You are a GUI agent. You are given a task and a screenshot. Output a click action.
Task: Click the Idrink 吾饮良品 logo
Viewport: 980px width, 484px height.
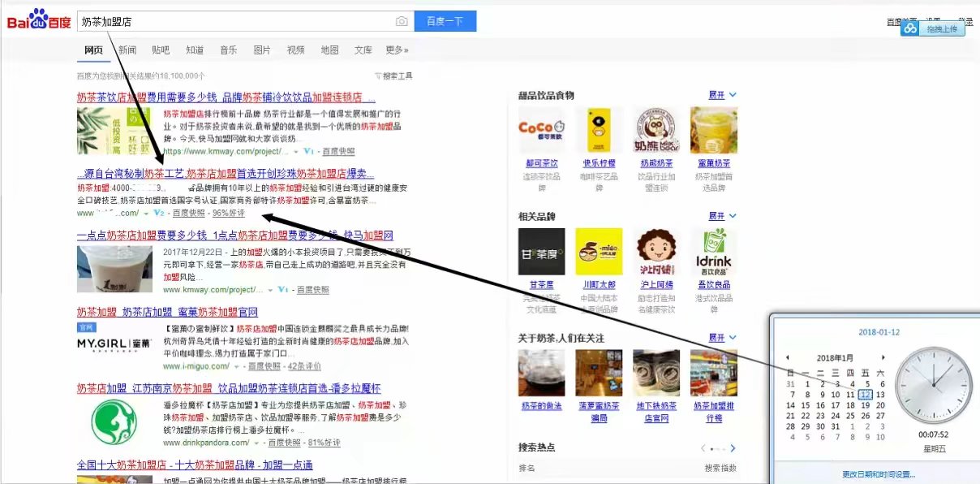(714, 251)
